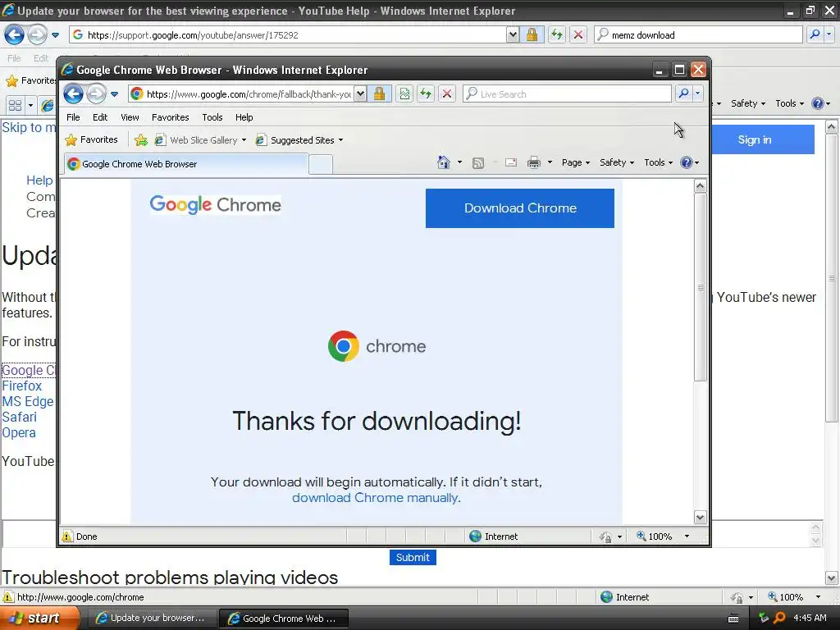Click the memz download search field

pyautogui.click(x=698, y=34)
